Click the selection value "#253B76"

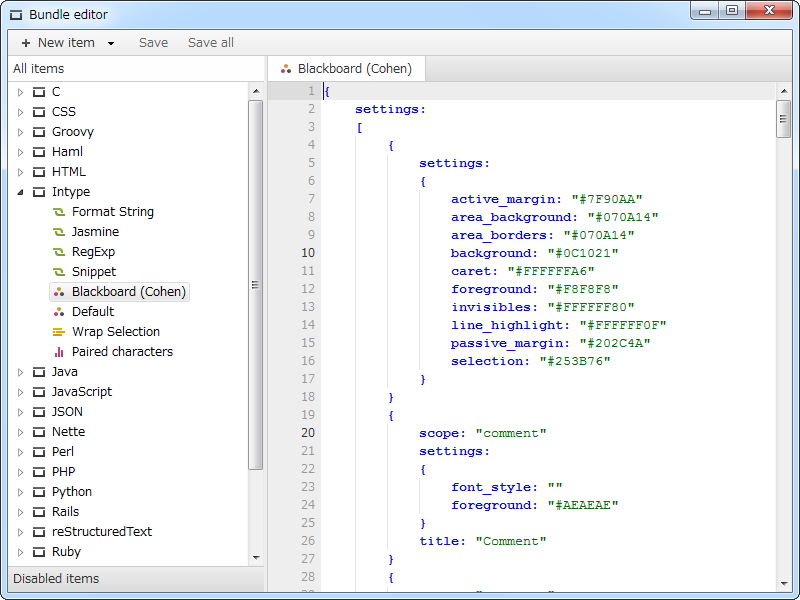[x=575, y=361]
